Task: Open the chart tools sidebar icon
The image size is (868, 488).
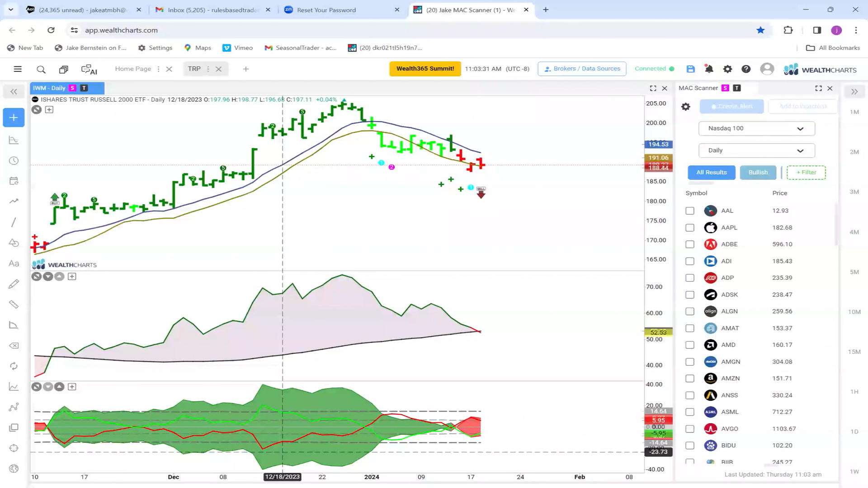Action: click(14, 141)
